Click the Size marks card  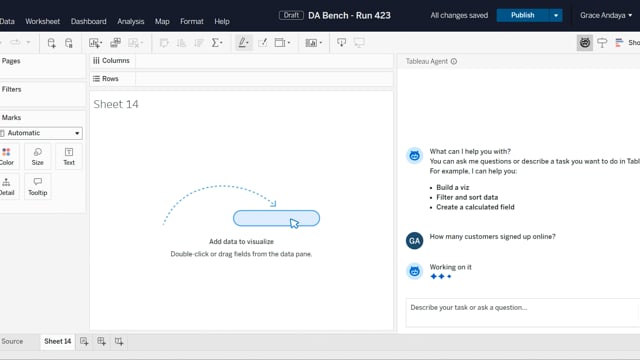[x=38, y=156]
